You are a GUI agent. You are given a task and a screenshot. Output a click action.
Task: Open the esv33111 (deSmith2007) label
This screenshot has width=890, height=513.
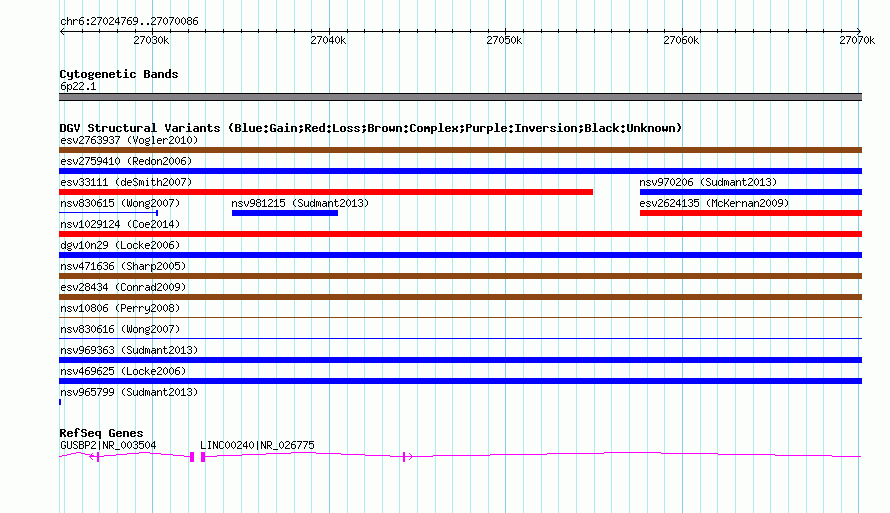[126, 182]
